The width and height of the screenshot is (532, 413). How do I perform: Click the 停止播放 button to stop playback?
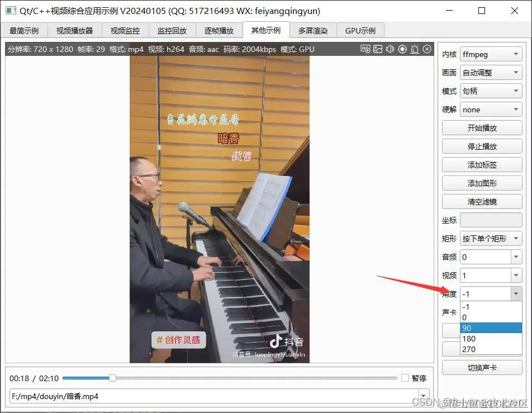482,146
